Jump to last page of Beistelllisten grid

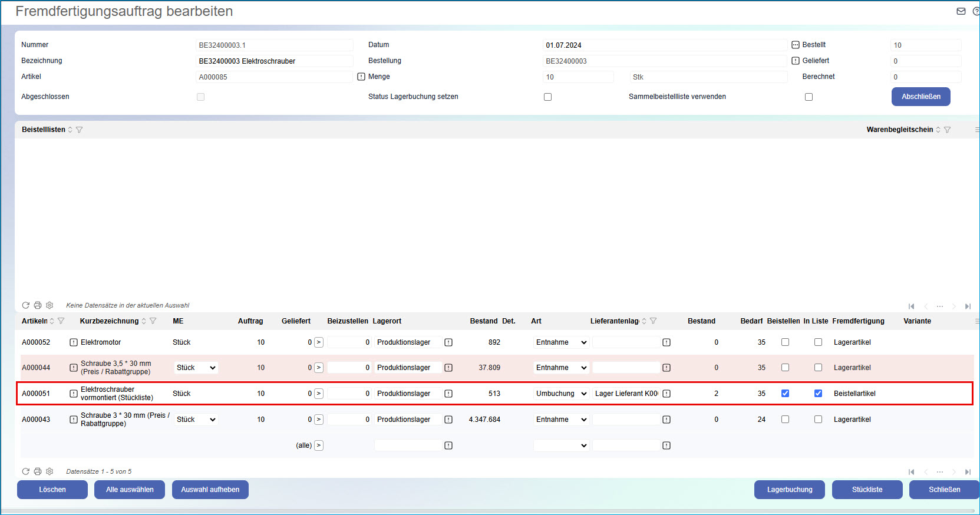tap(968, 306)
